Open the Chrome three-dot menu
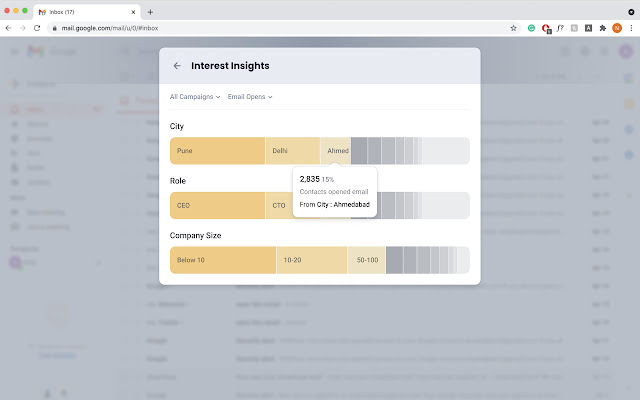640x400 pixels. pos(631,28)
